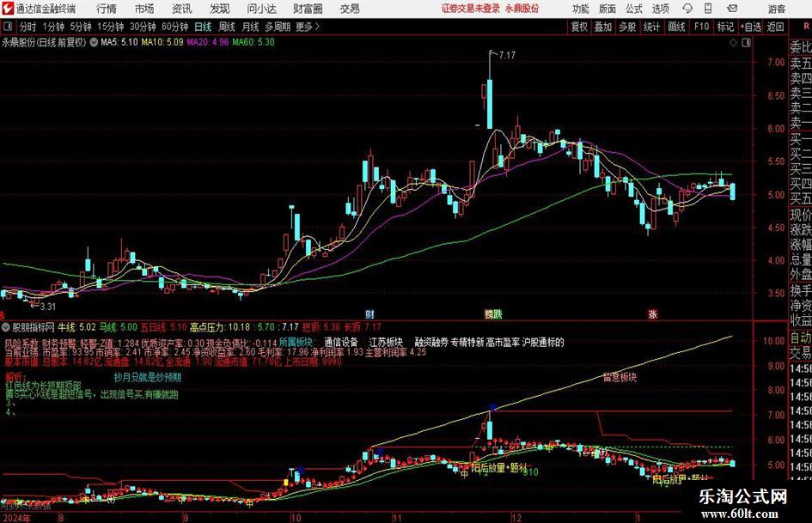Viewport: 812px width, 523px height.
Task: Open the 问小达 menu
Action: tap(261, 9)
